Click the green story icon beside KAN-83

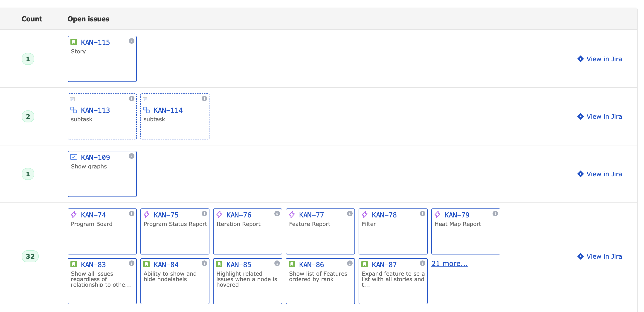pos(74,264)
